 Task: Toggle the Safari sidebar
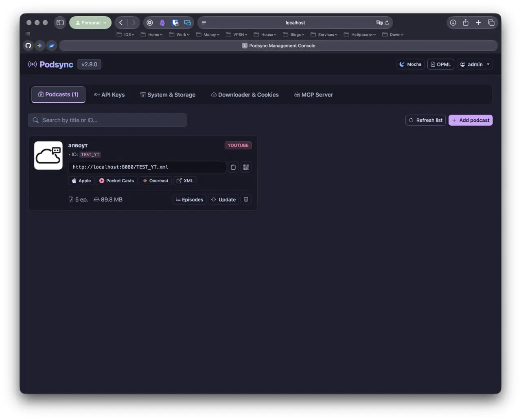tap(60, 23)
